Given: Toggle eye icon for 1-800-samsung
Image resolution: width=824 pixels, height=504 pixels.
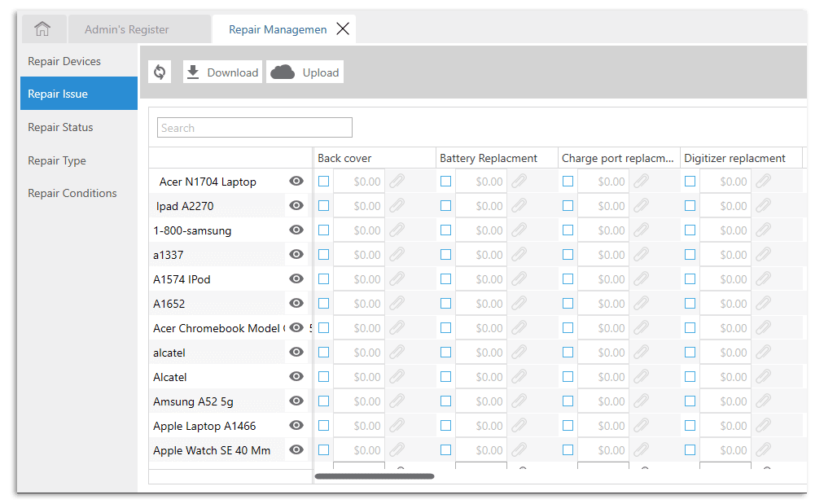Looking at the screenshot, I should (x=296, y=230).
